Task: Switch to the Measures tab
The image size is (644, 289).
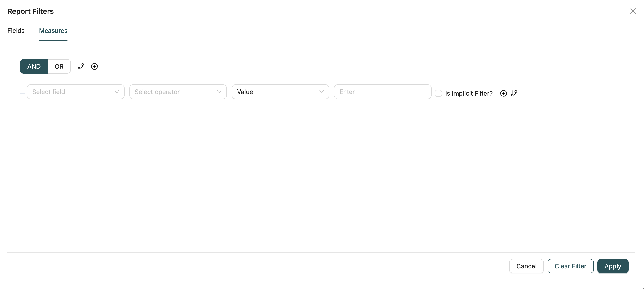Action: coord(53,31)
